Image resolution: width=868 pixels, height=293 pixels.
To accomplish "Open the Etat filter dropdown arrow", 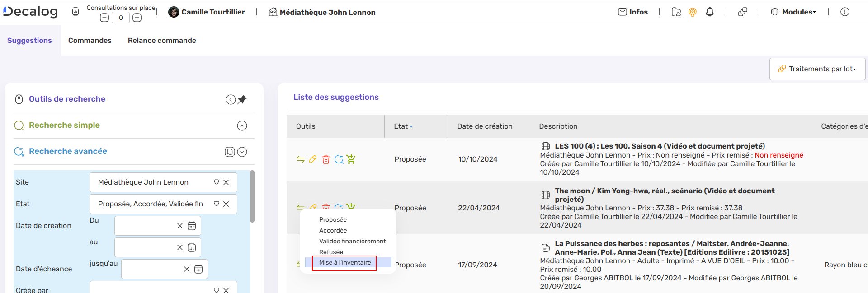I will tap(217, 204).
